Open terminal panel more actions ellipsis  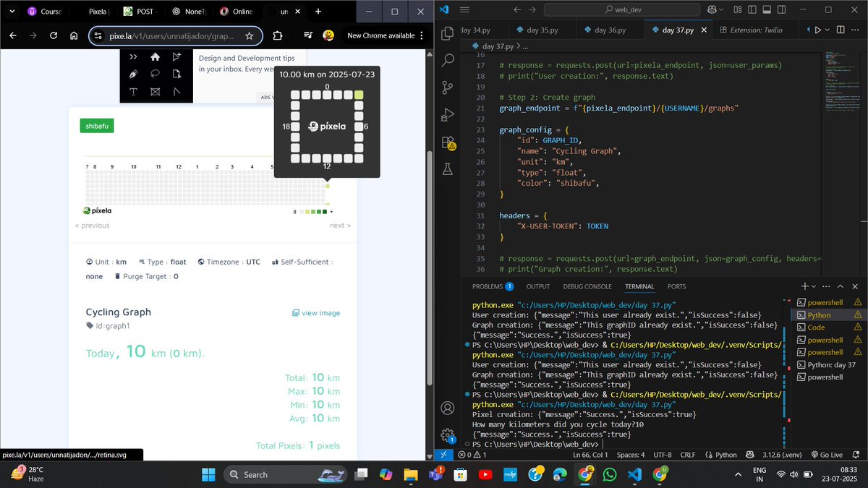[827, 286]
